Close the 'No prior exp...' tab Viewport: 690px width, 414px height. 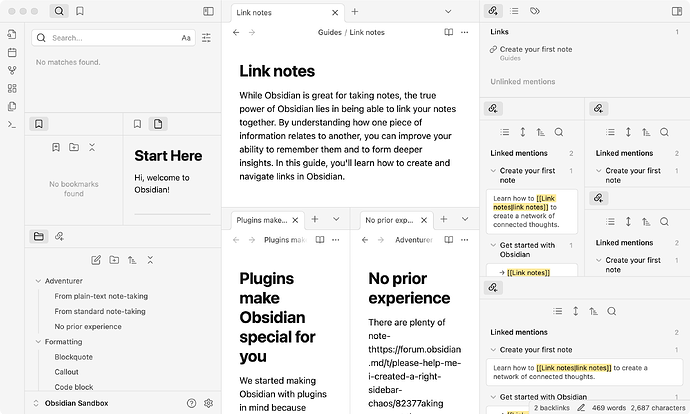tap(424, 220)
